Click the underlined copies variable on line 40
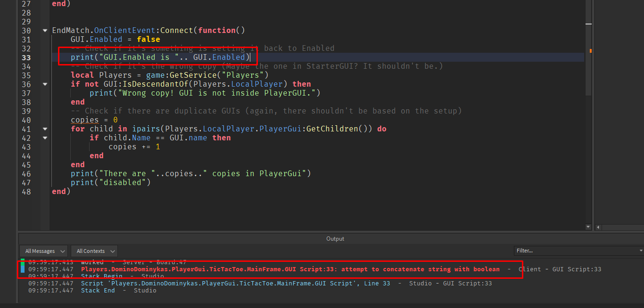Image resolution: width=644 pixels, height=308 pixels. click(x=85, y=120)
